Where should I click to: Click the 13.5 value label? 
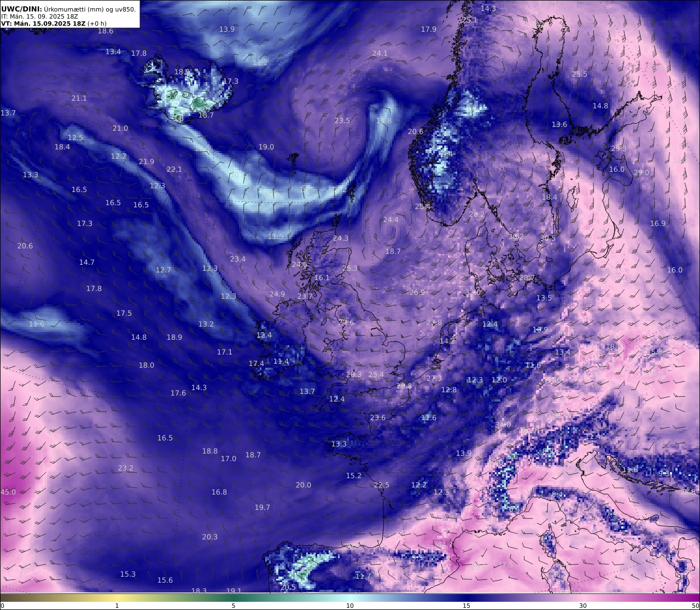(544, 298)
